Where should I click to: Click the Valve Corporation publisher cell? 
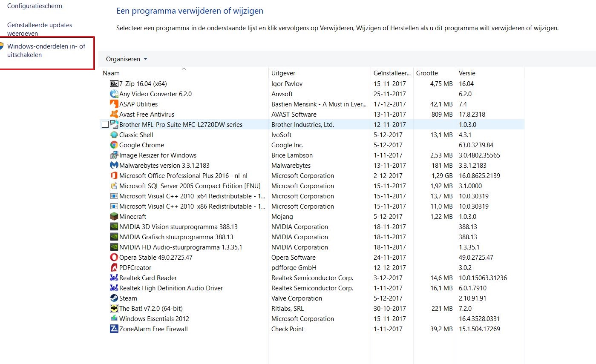coord(297,298)
